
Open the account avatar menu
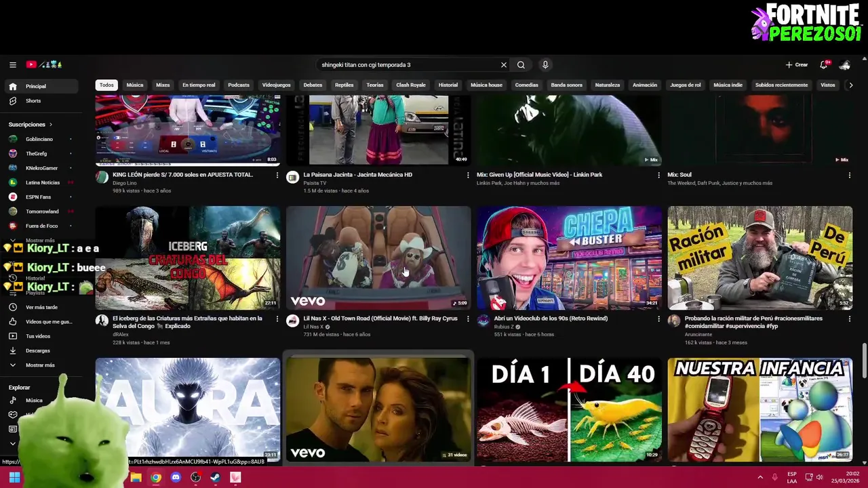click(x=845, y=65)
